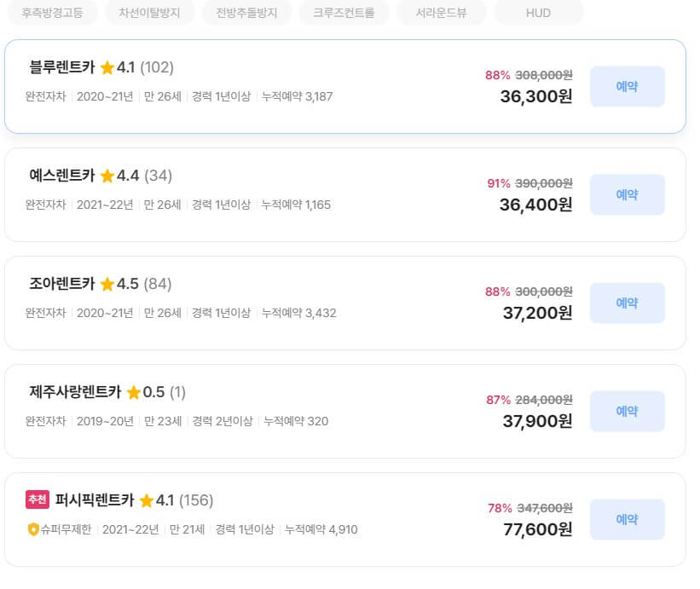The image size is (700, 589).
Task: Click the 예약 button for 퍼시픽렌트카
Action: tap(627, 520)
